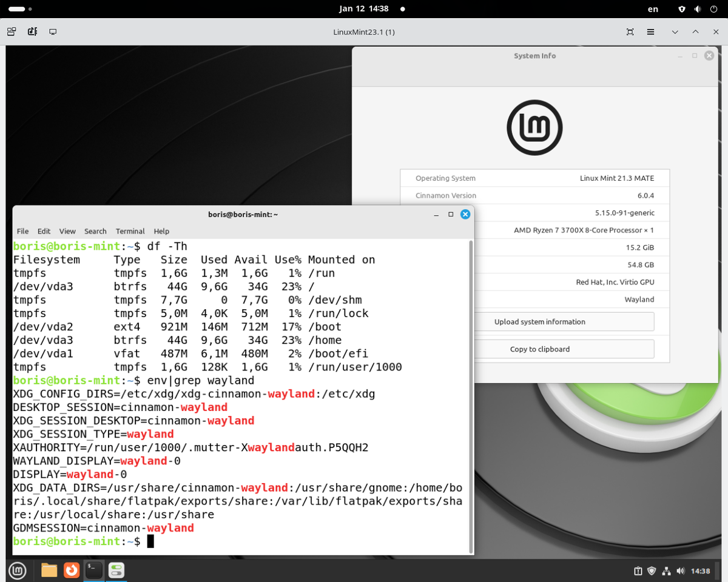
Task: Select the Wayland display server value
Action: pyautogui.click(x=639, y=299)
